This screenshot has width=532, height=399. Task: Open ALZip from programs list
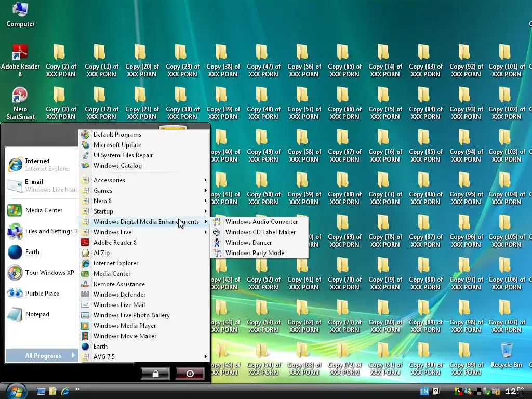coord(144,253)
